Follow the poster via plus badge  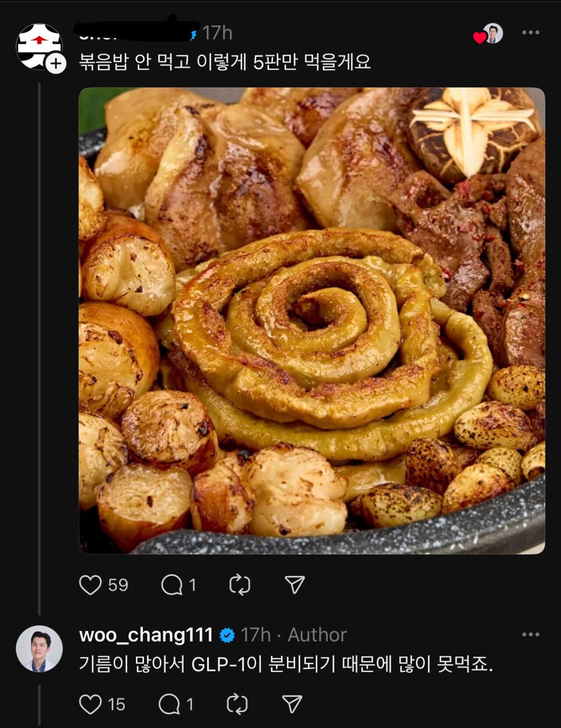56,64
